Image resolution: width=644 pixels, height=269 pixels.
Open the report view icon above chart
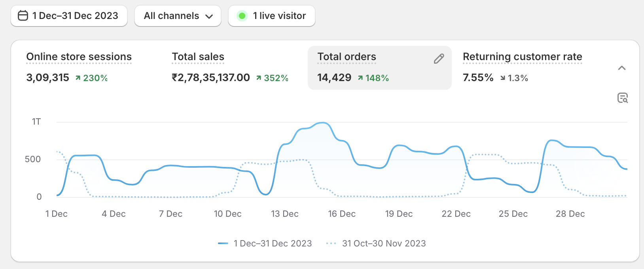tap(623, 98)
